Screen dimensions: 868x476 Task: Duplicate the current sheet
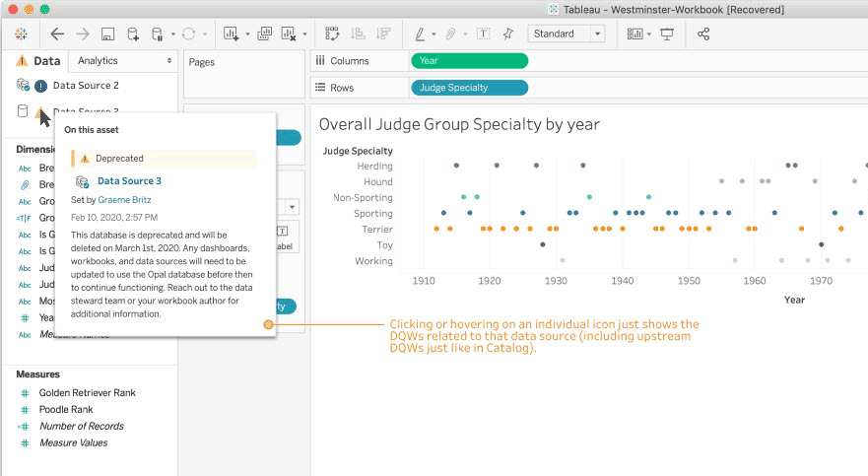pyautogui.click(x=265, y=34)
